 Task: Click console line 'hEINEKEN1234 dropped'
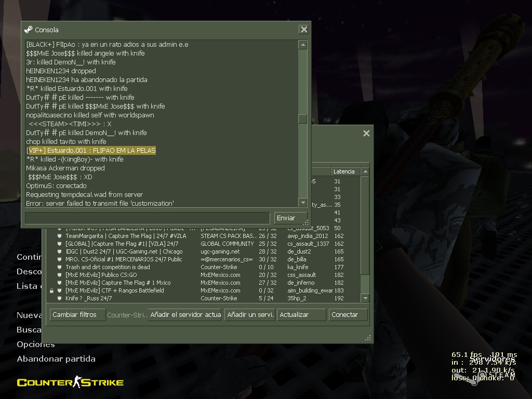tap(61, 71)
